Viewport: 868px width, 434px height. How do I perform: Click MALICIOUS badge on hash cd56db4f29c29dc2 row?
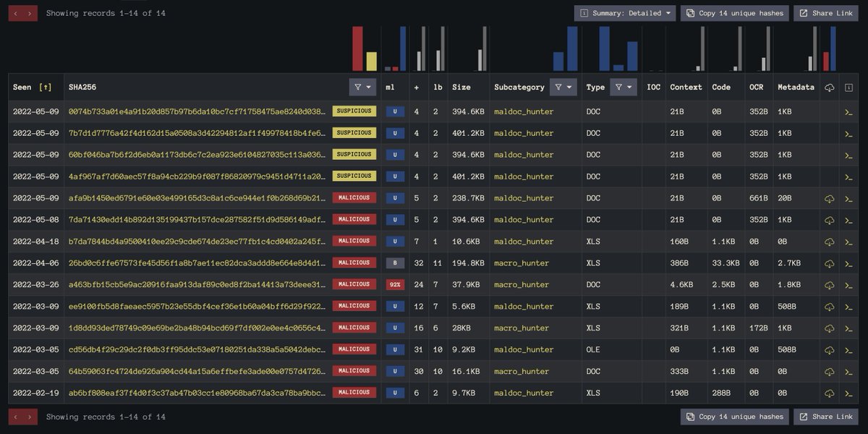354,350
